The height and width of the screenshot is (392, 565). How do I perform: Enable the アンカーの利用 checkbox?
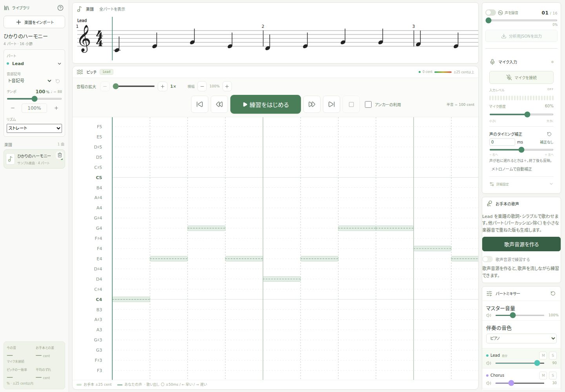tap(368, 104)
